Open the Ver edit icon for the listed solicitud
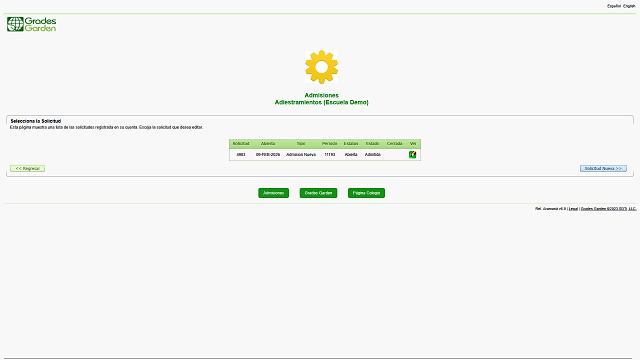This screenshot has width=640, height=360. click(x=413, y=155)
